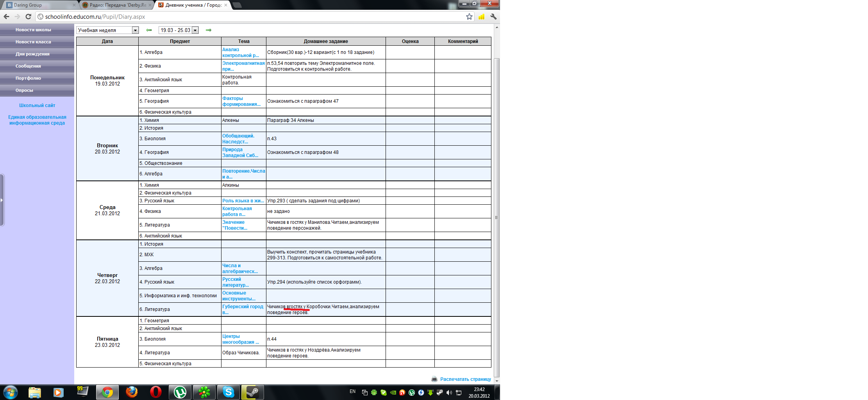The width and height of the screenshot is (868, 400).
Task: Open biology topic Центры многообразия ...
Action: point(241,339)
